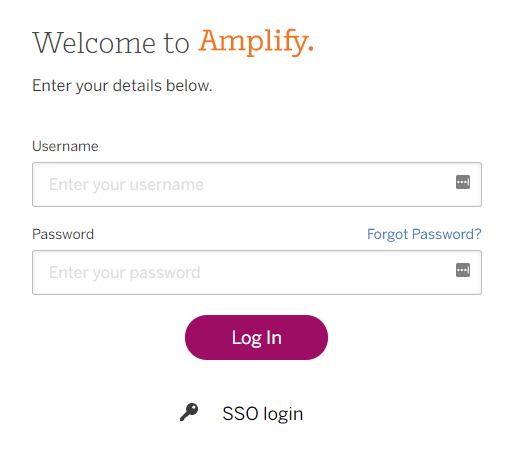Click the 'Enter your password' placeholder text
This screenshot has height=452, width=506.
pyautogui.click(x=125, y=272)
